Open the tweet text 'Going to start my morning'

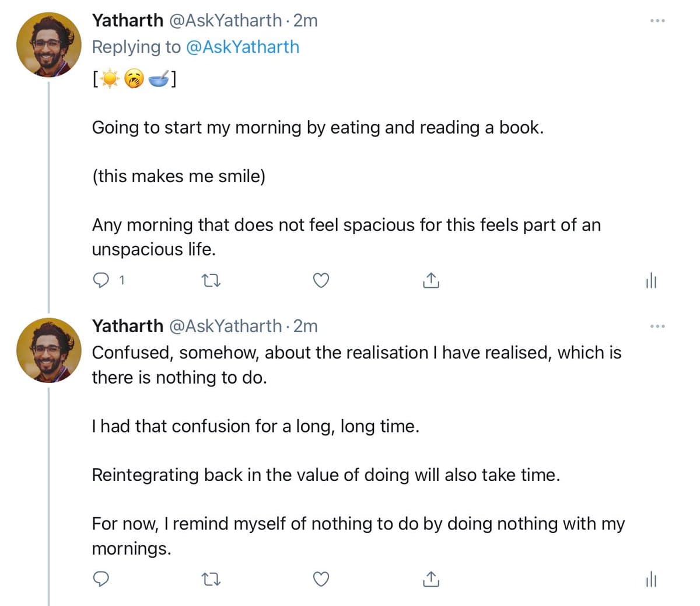317,128
